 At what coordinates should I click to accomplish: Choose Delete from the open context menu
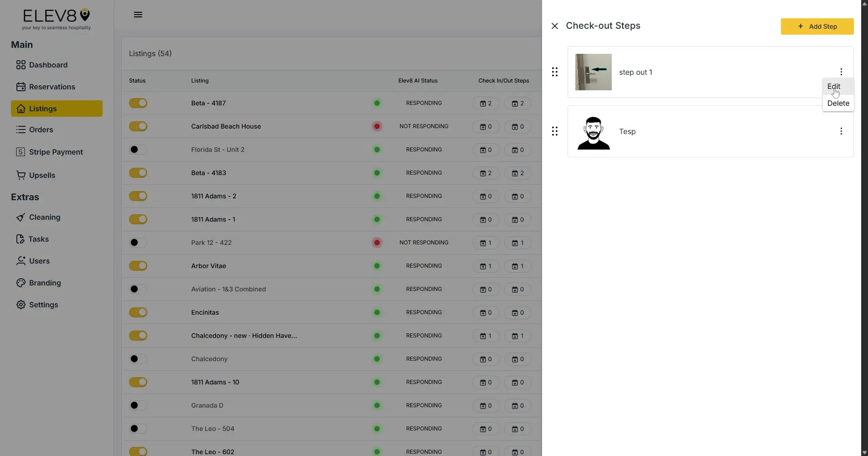838,103
